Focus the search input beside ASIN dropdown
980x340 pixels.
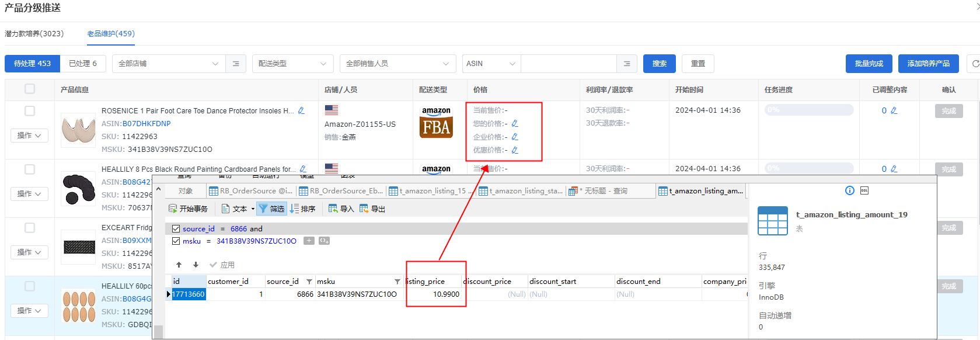[569, 64]
